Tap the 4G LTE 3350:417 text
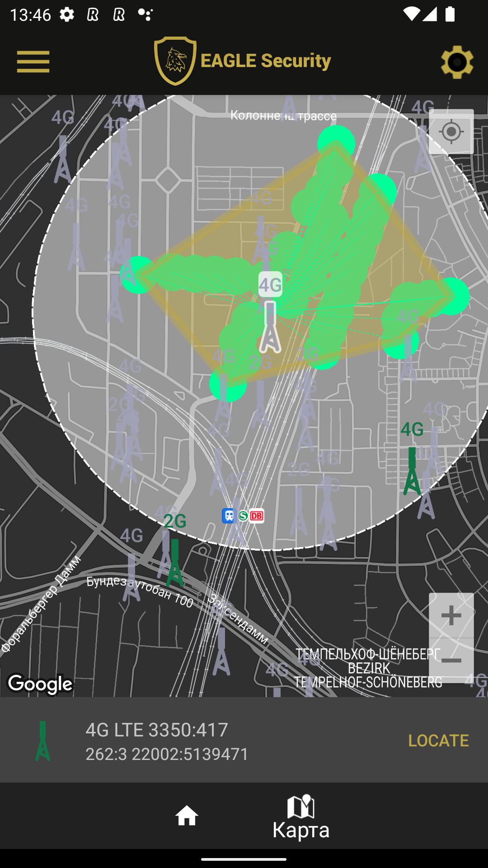 [157, 730]
